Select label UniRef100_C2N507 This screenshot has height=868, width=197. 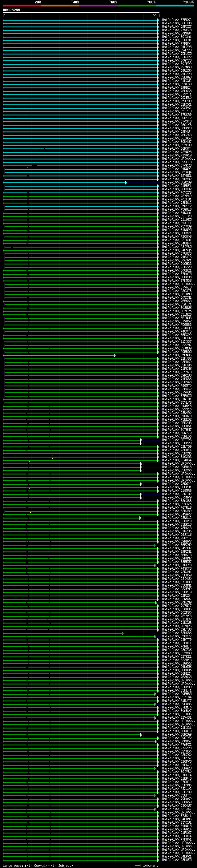point(177,599)
